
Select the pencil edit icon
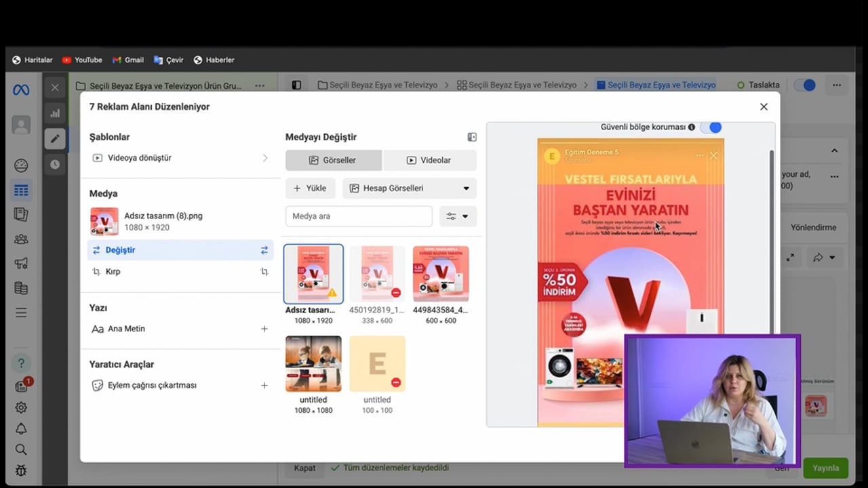click(55, 139)
